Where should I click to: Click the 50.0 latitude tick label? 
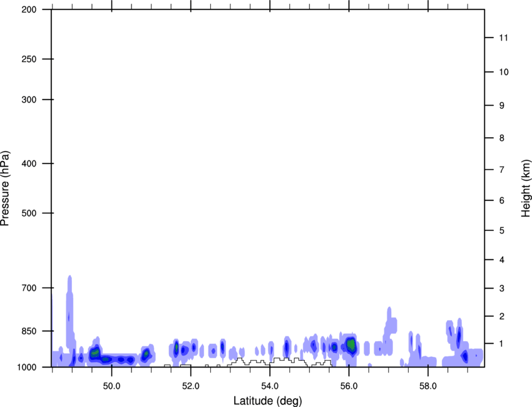coord(111,386)
